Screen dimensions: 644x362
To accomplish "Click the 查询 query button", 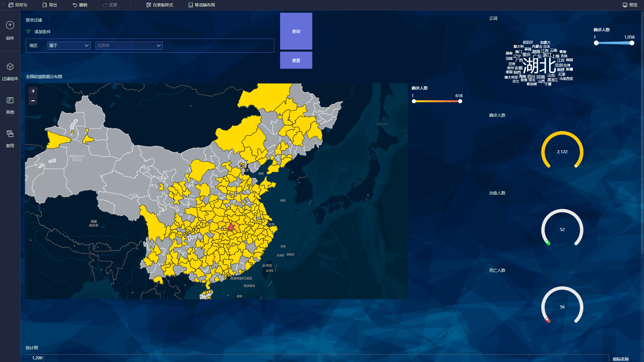I will tap(296, 31).
